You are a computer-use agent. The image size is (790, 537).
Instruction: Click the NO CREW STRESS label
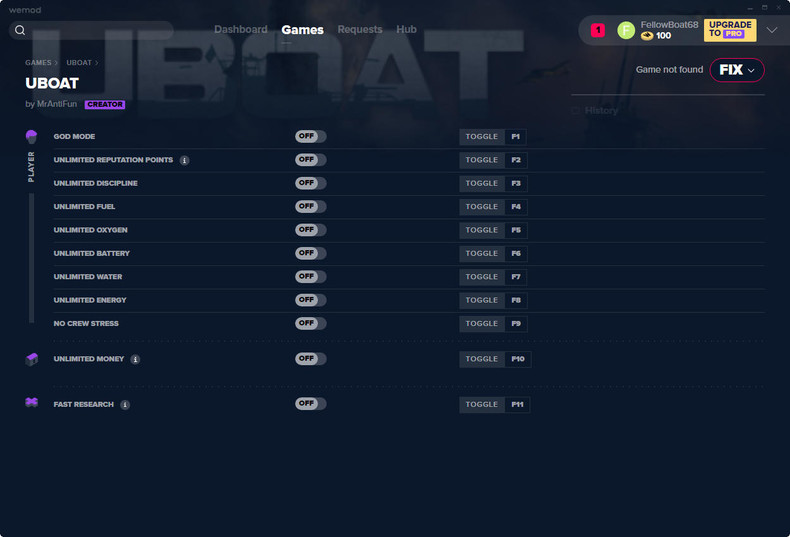[x=86, y=323]
